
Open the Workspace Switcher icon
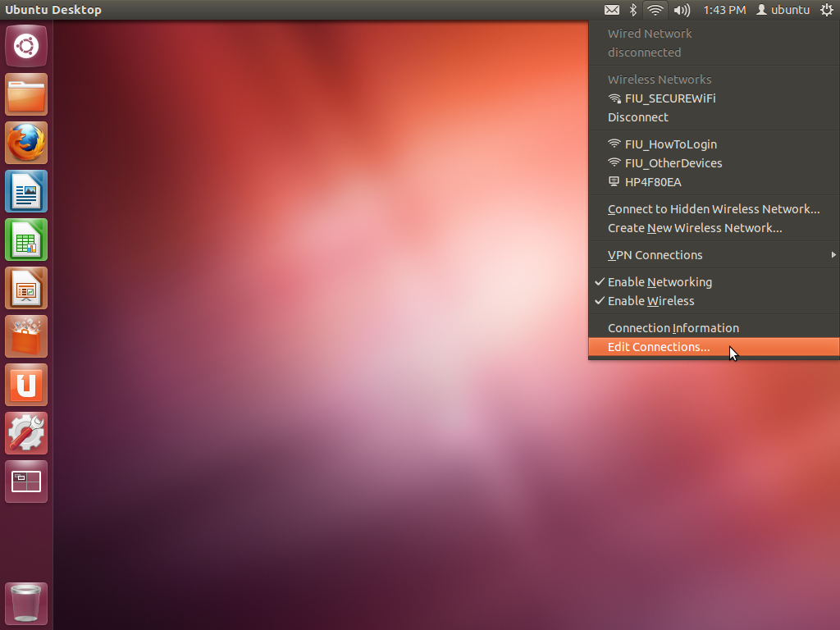pos(26,482)
